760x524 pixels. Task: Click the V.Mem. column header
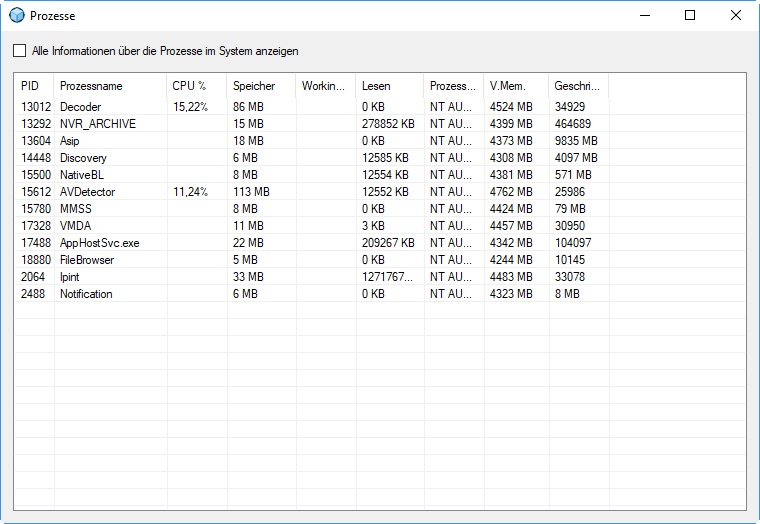[x=507, y=86]
